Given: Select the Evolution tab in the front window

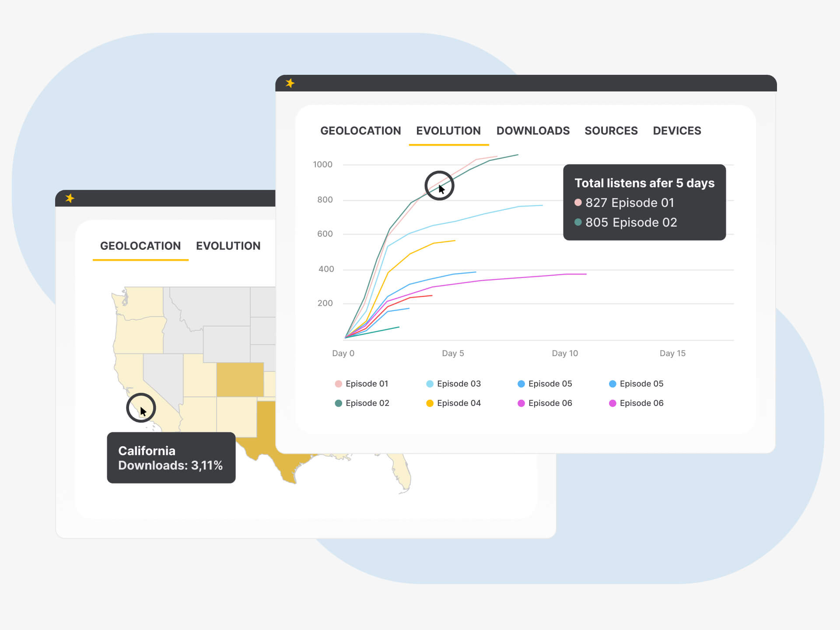Looking at the screenshot, I should (x=448, y=131).
